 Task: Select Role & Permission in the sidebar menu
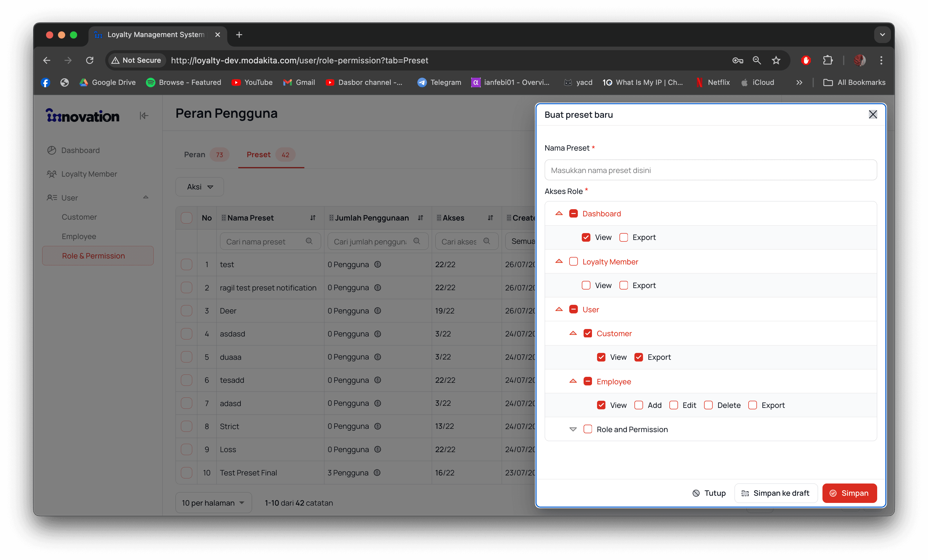click(x=93, y=255)
